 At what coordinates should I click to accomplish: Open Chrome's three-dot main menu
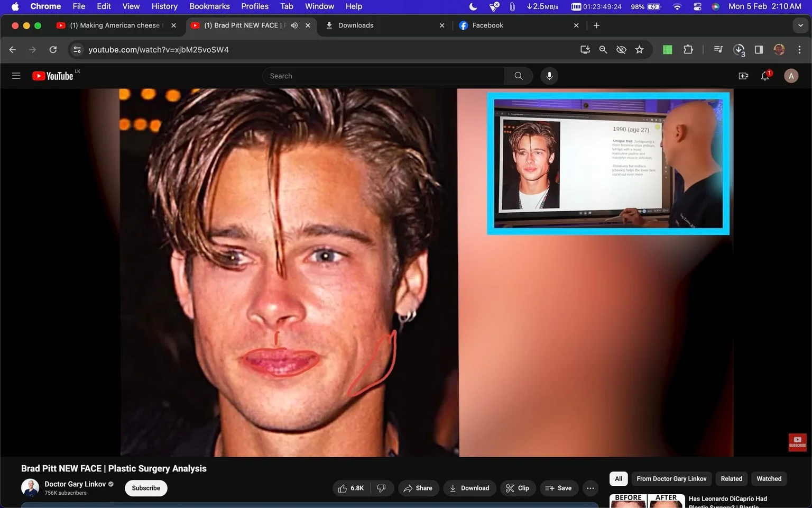pos(799,49)
